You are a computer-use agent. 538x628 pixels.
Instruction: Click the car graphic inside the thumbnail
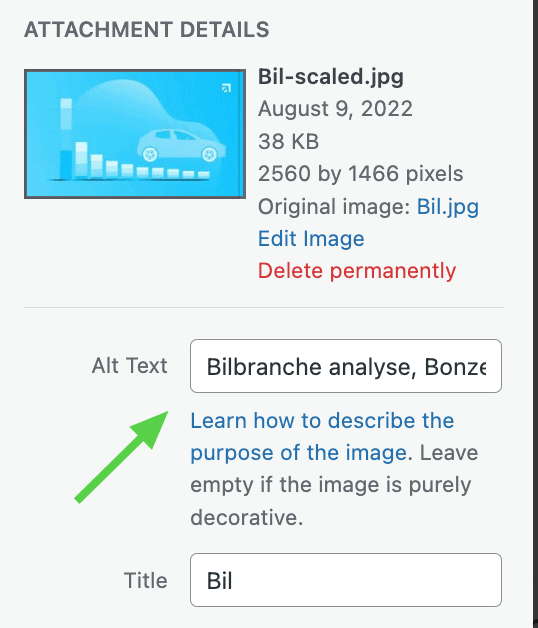[x=181, y=145]
